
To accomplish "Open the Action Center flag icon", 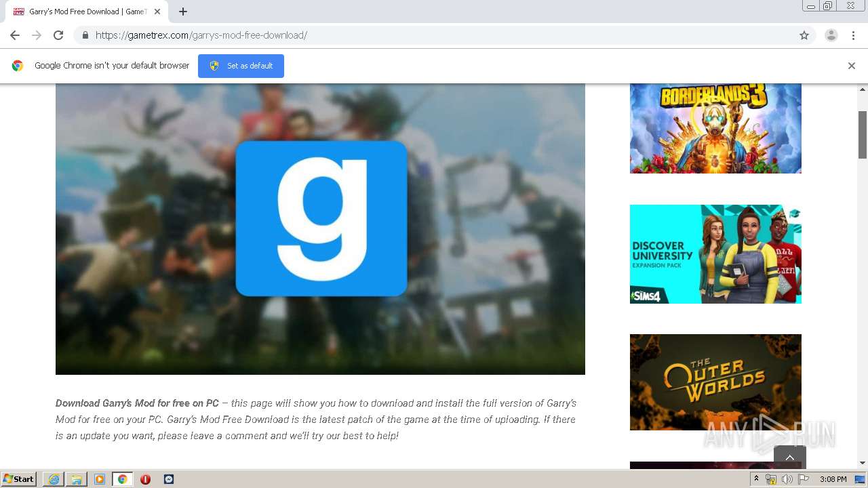I will coord(804,479).
